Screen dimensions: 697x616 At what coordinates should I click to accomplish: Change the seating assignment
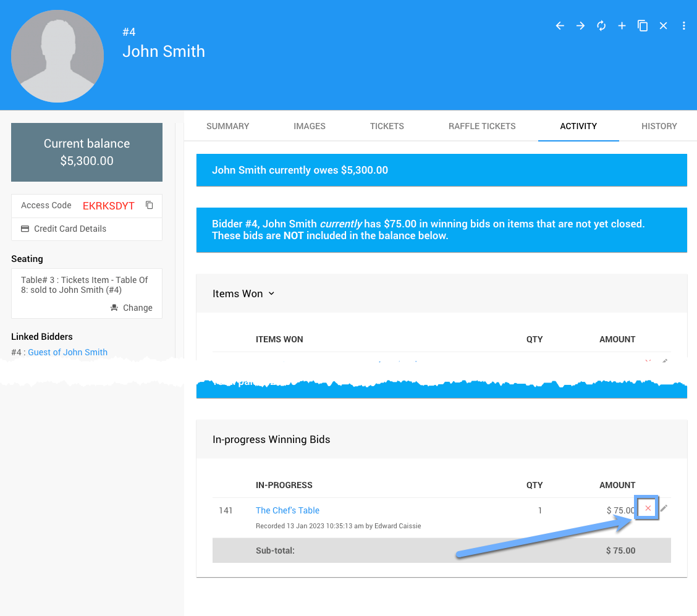click(131, 308)
